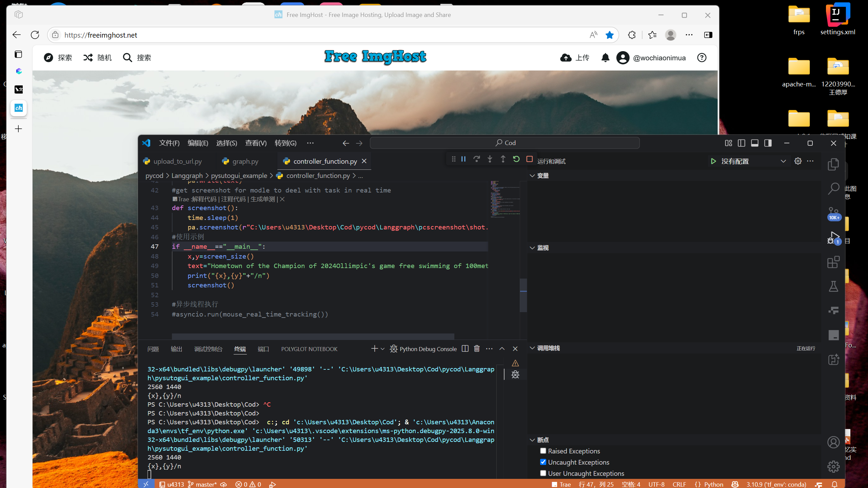Collapse the 监视 section
This screenshot has width=868, height=488.
coord(532,248)
